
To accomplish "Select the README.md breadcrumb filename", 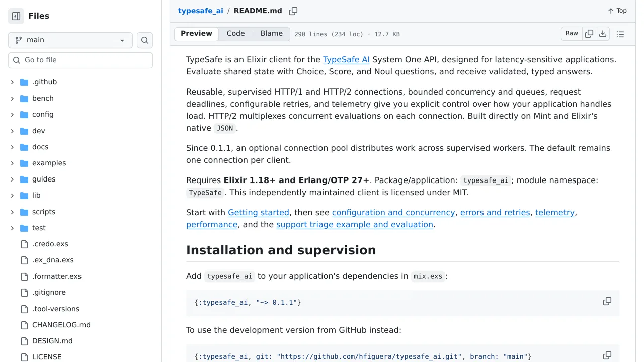I will (x=258, y=11).
